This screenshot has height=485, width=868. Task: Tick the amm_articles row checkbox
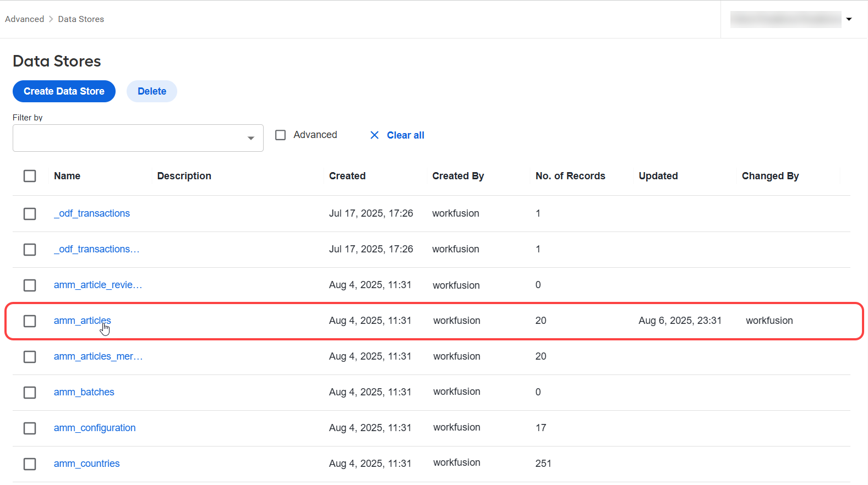click(x=30, y=321)
